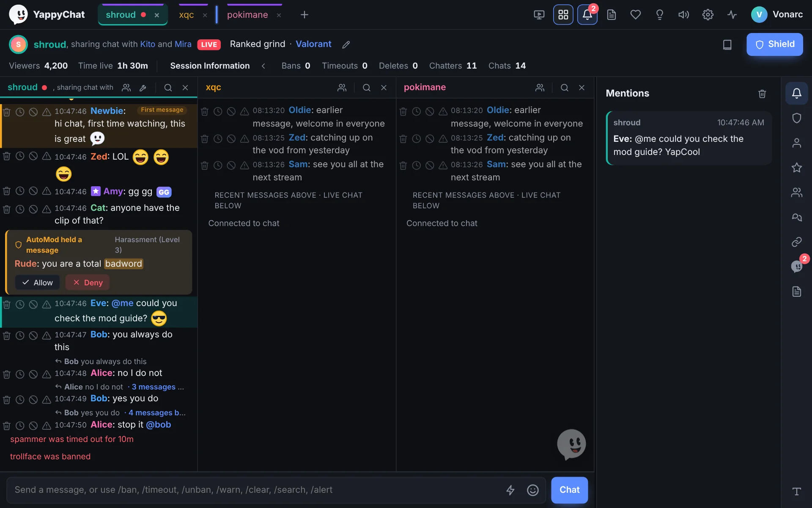
Task: Enable Shield mode button
Action: click(774, 44)
